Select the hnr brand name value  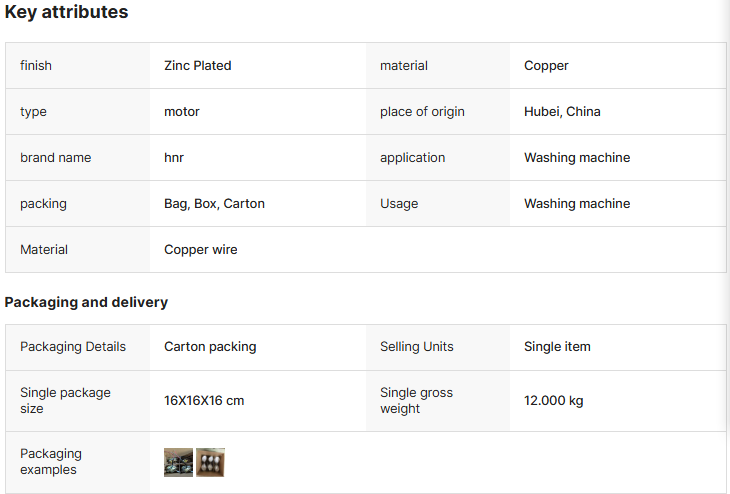[174, 158]
